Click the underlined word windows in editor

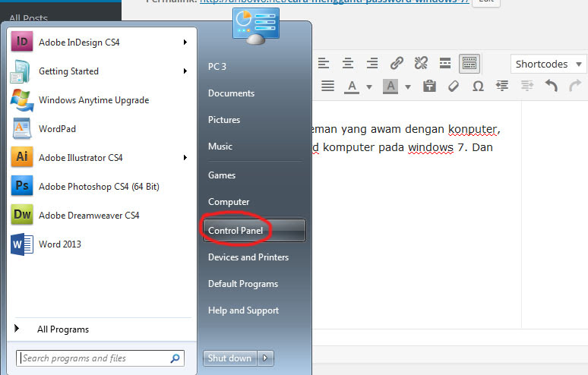(431, 147)
